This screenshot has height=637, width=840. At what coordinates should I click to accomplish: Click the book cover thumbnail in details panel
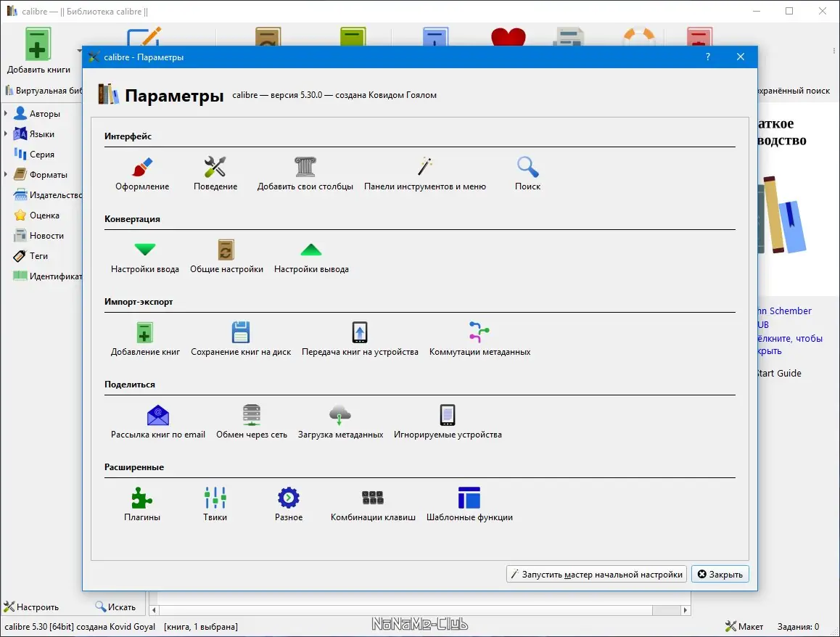782,215
